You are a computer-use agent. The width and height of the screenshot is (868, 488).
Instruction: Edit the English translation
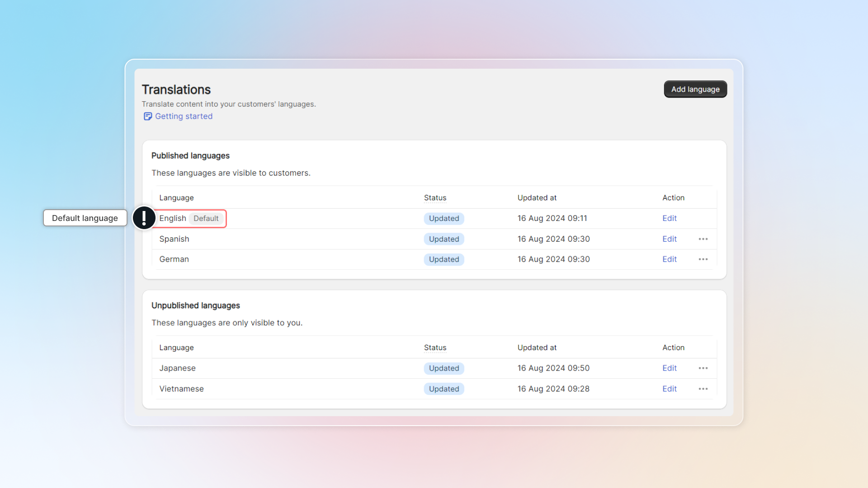point(669,218)
